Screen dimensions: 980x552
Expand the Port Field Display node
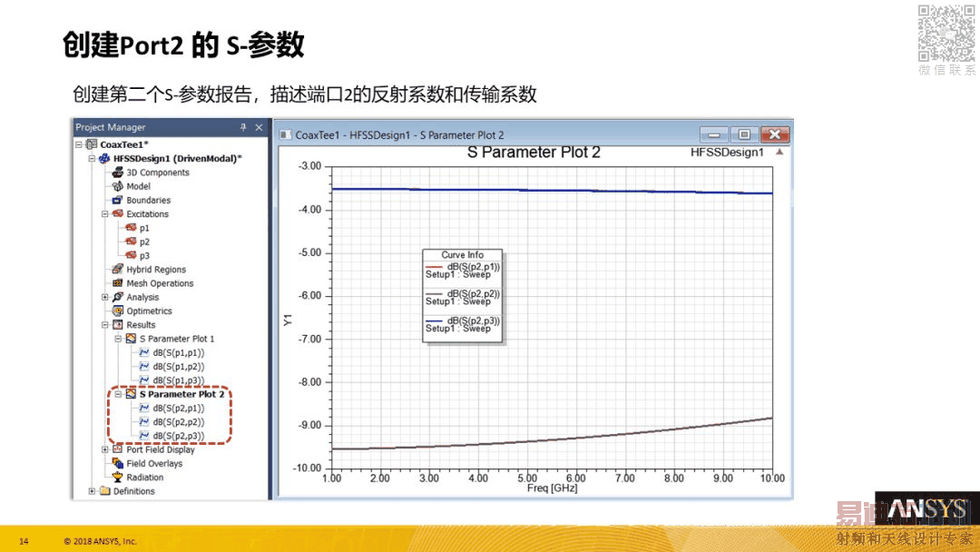click(105, 449)
